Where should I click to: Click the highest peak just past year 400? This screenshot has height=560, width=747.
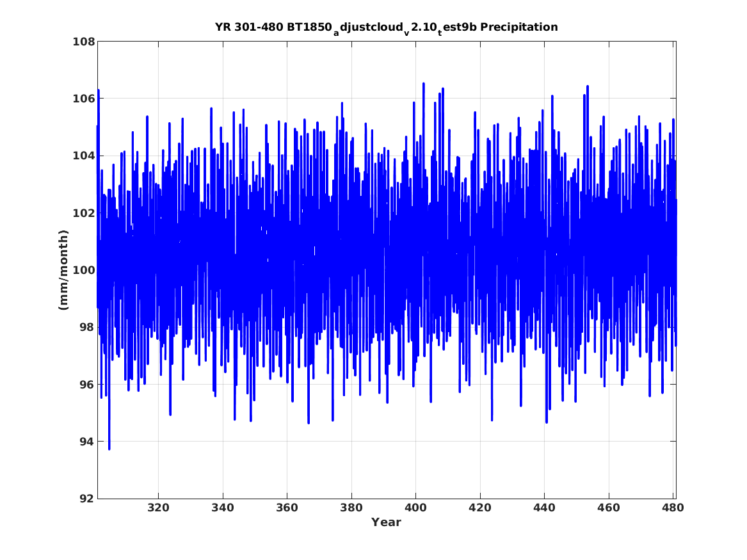pos(424,84)
